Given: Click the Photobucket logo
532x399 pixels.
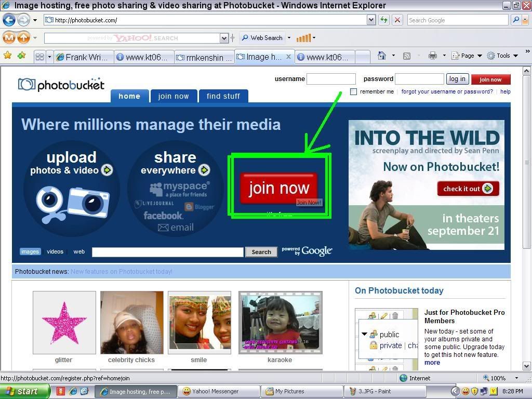Looking at the screenshot, I should (61, 85).
